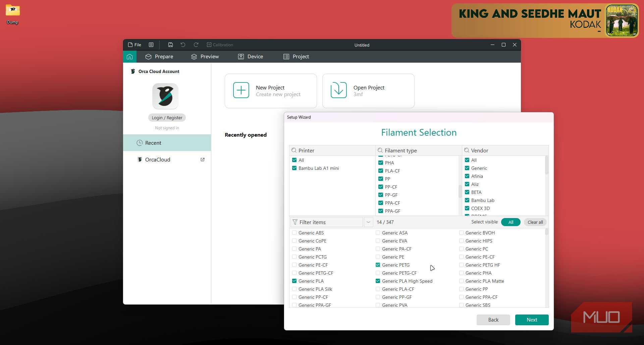Expand the filter dropdown arrow
The width and height of the screenshot is (644, 345).
tap(368, 222)
